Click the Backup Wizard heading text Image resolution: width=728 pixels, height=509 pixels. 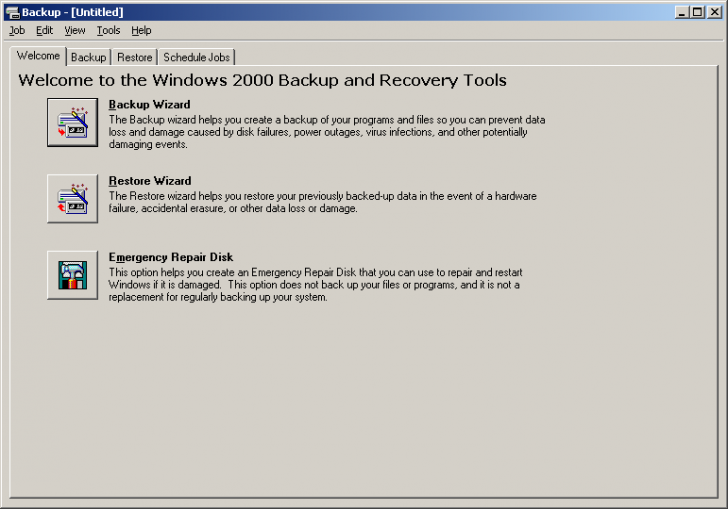coord(150,104)
